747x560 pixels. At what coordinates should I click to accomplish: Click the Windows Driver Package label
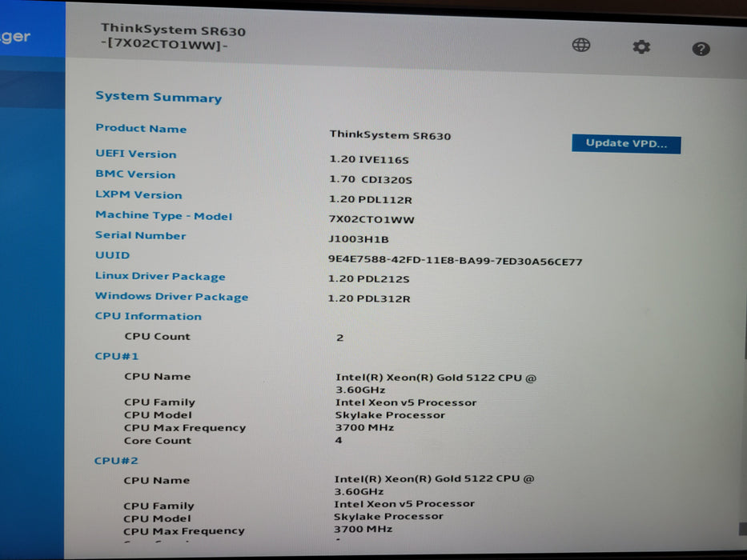(171, 296)
